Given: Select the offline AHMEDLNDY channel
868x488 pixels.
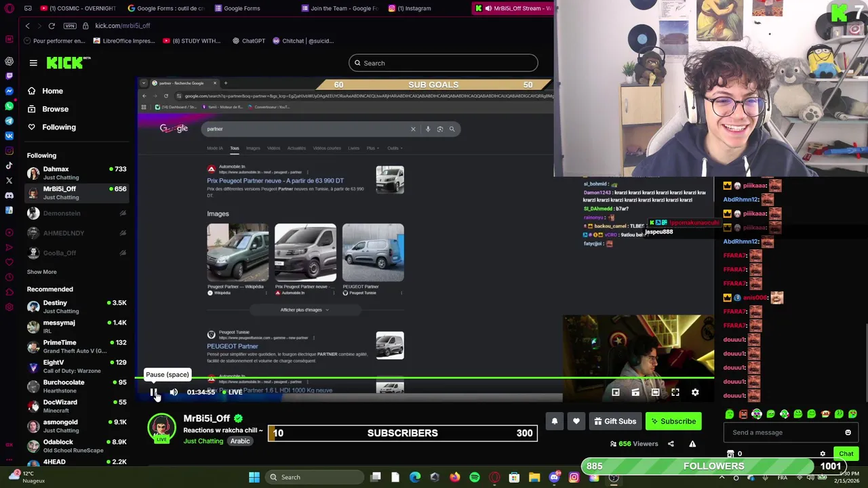Looking at the screenshot, I should [77, 233].
